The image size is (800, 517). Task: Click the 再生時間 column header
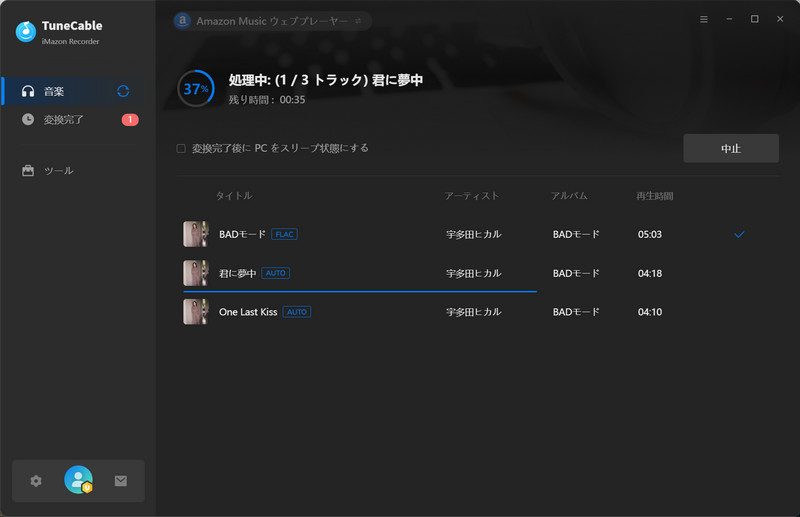655,196
